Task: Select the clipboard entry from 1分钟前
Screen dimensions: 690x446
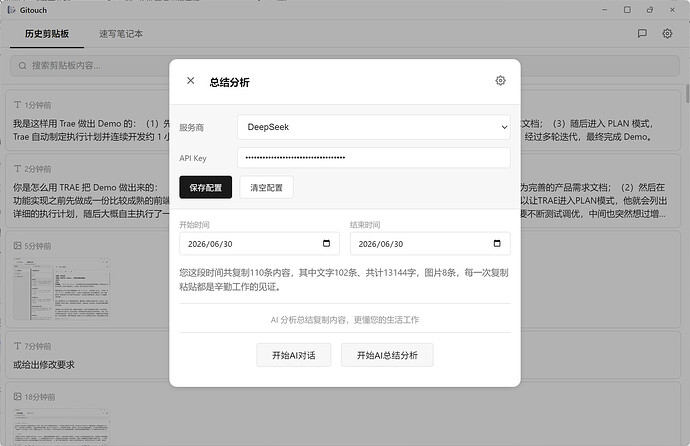Action: click(343, 121)
